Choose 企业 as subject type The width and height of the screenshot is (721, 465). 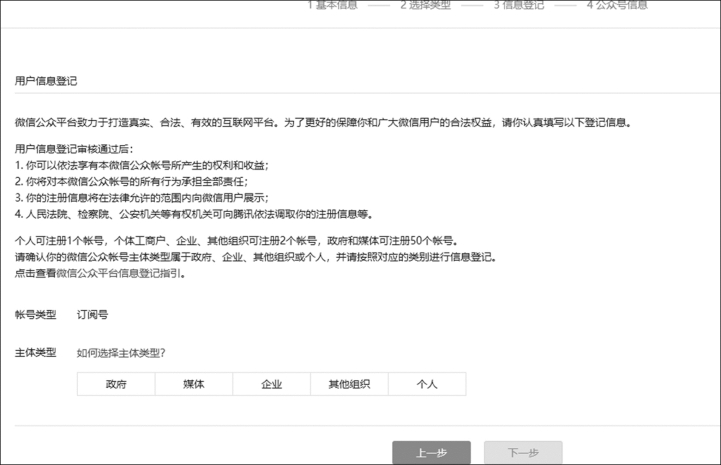[x=271, y=384]
